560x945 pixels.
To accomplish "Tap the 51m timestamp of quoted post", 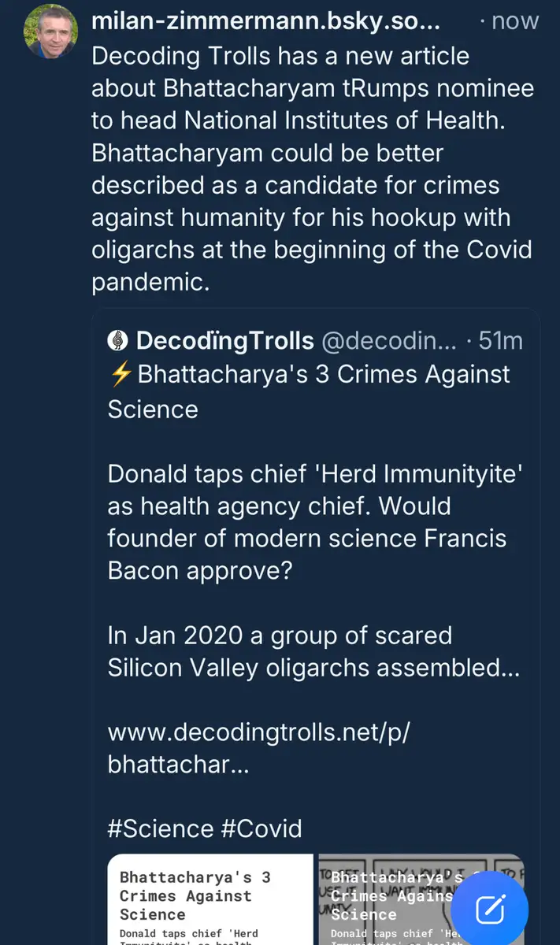I will (x=500, y=340).
